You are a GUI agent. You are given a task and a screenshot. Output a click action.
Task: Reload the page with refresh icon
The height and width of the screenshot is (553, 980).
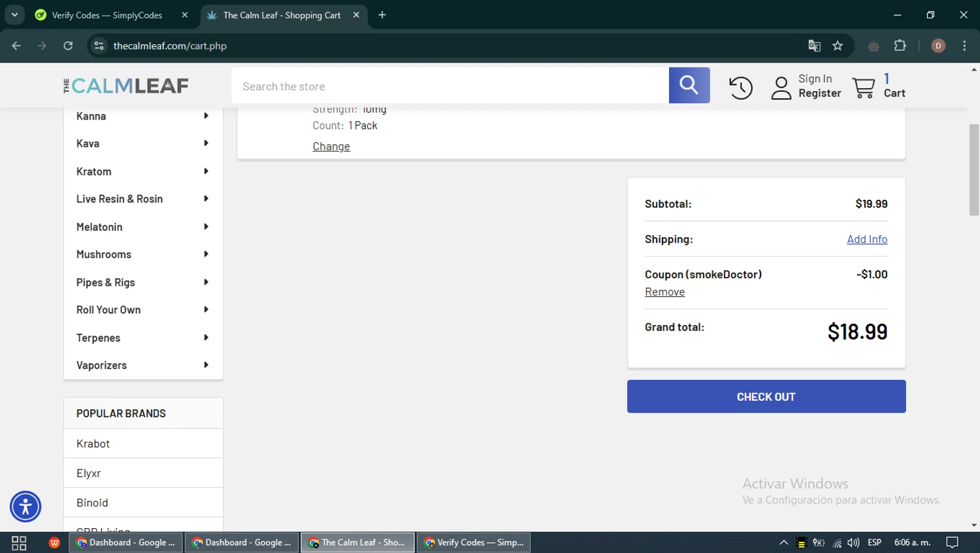(68, 46)
